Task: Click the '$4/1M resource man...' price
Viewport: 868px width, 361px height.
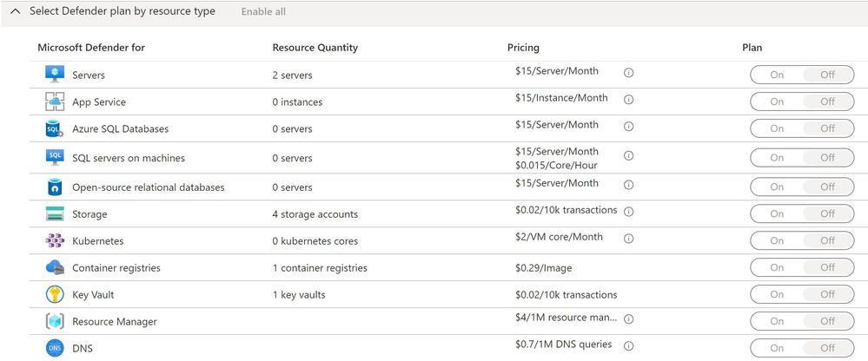Action: 566,318
